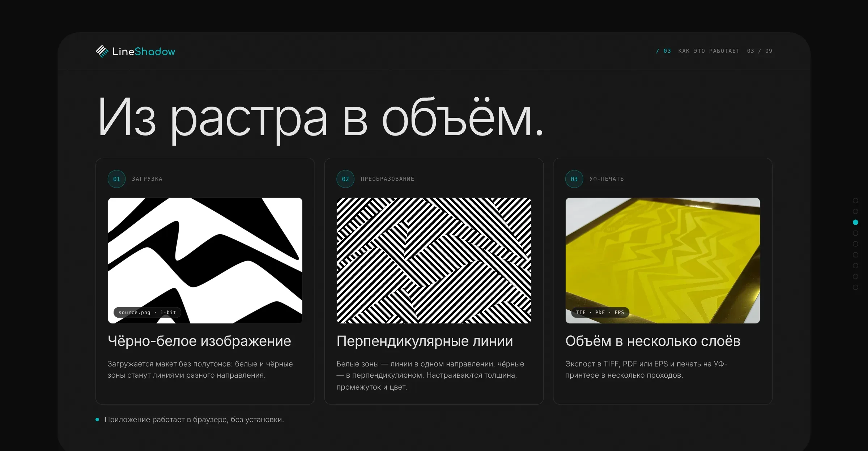The width and height of the screenshot is (868, 451).
Task: Click the 'КАК ЭТО РАБОТАЕТ' section label
Action: pos(709,51)
